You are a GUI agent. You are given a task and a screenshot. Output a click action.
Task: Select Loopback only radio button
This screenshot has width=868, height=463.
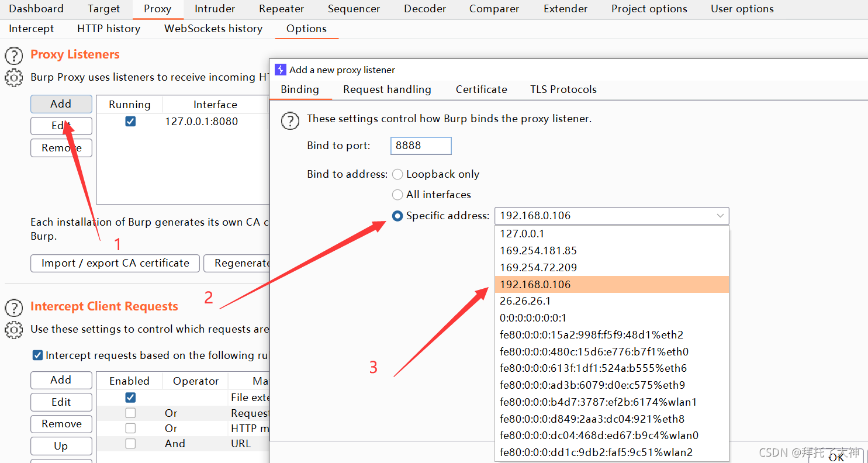397,174
